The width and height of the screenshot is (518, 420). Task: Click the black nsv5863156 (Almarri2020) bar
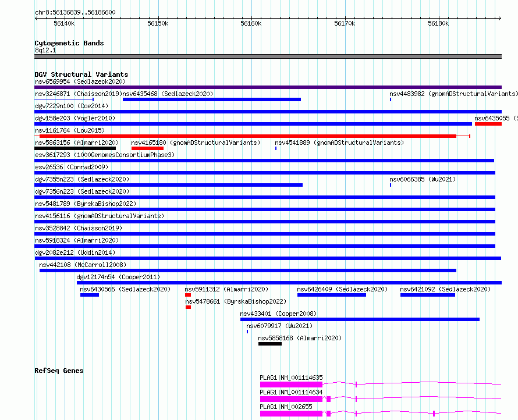75,148
